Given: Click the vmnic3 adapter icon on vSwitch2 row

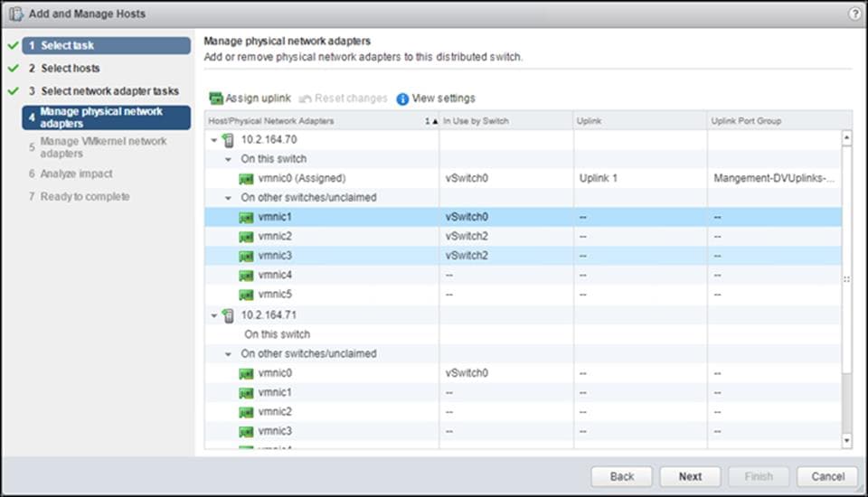Looking at the screenshot, I should point(246,257).
